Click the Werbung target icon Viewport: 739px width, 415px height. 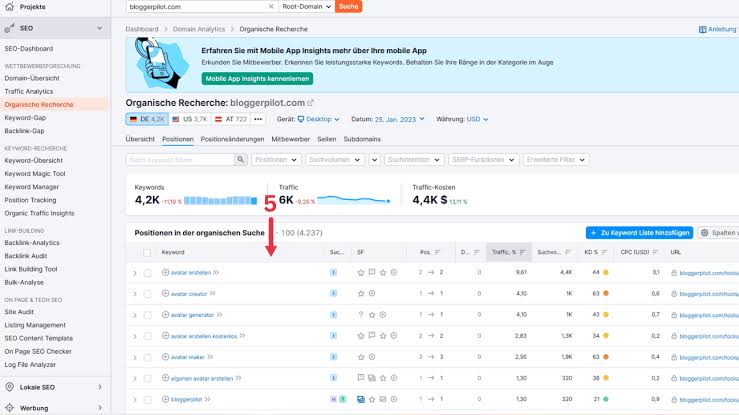pos(9,407)
